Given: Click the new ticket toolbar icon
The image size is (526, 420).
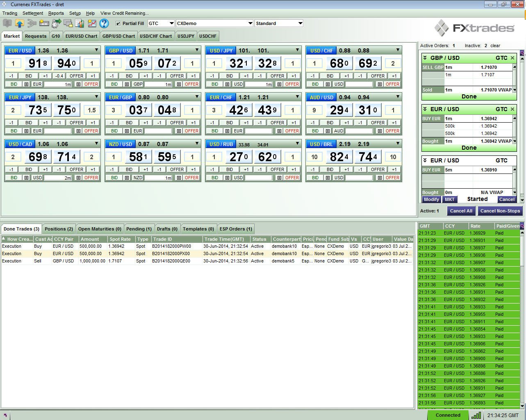Looking at the screenshot, I should (x=44, y=23).
